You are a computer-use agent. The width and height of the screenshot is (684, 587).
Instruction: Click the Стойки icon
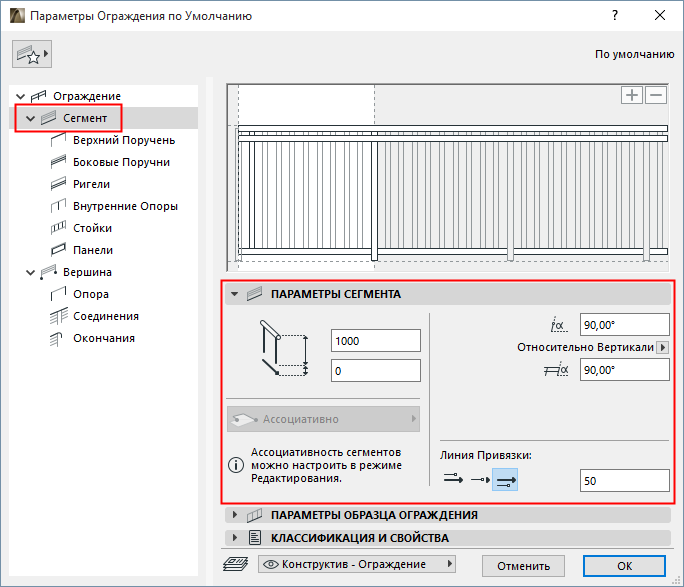pos(58,228)
